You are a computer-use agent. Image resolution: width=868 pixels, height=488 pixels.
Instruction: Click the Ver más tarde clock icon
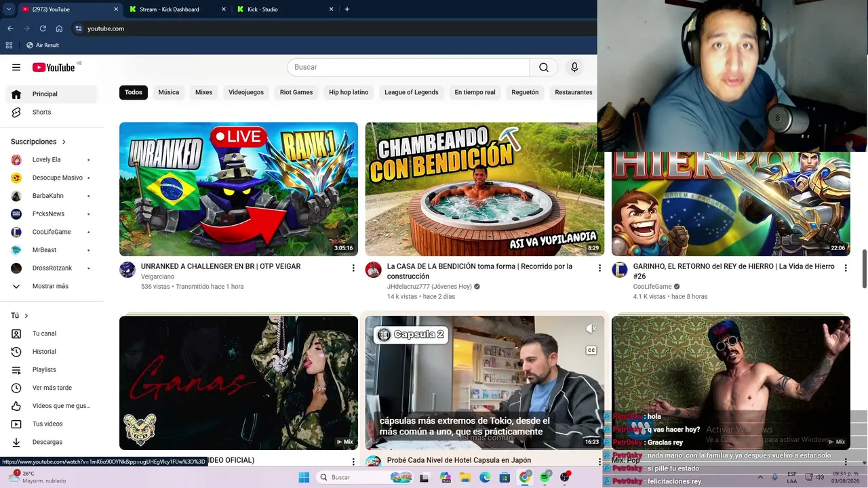tap(16, 388)
